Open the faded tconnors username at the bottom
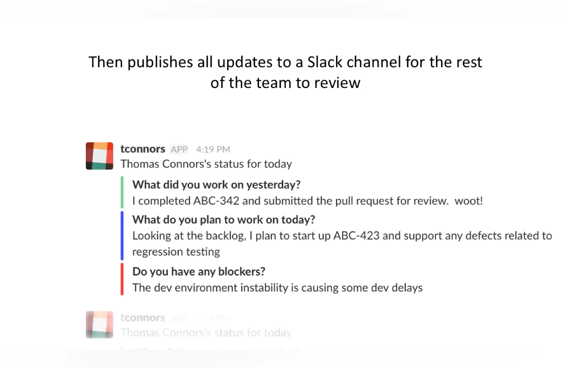The image size is (588, 368). 143,318
